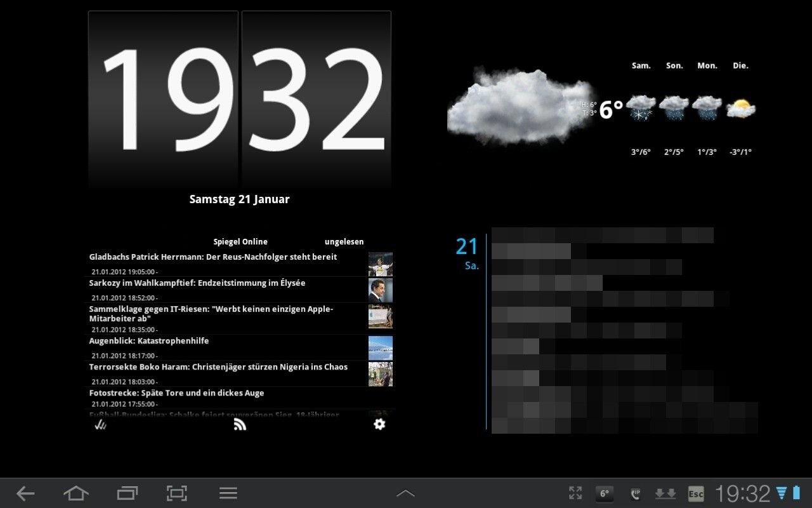Viewport: 812px width, 508px height.
Task: Tap the mark-all-read checkmarks icon
Action: (x=100, y=424)
